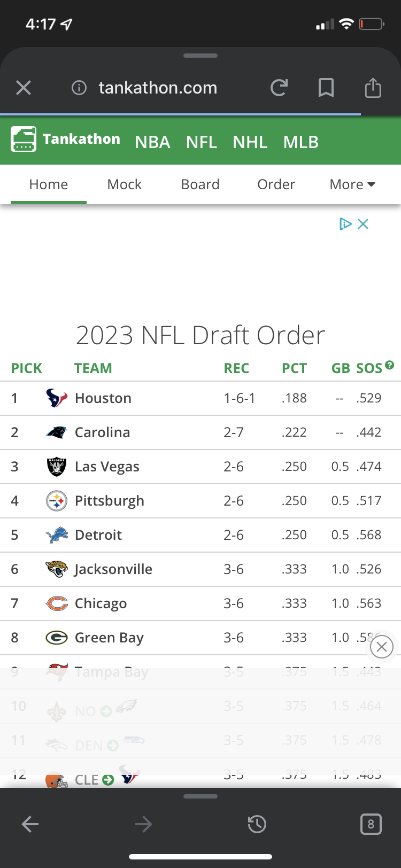This screenshot has width=401, height=868.
Task: Open the share sheet icon
Action: pos(373,87)
